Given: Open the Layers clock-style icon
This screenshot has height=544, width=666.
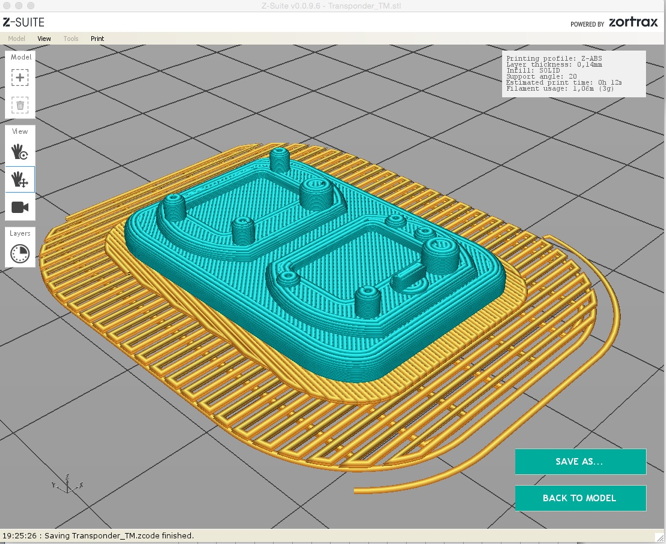Looking at the screenshot, I should 20,254.
